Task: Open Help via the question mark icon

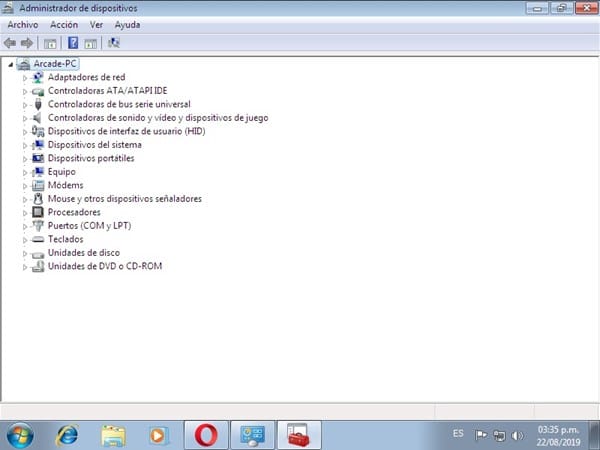Action: [x=73, y=43]
